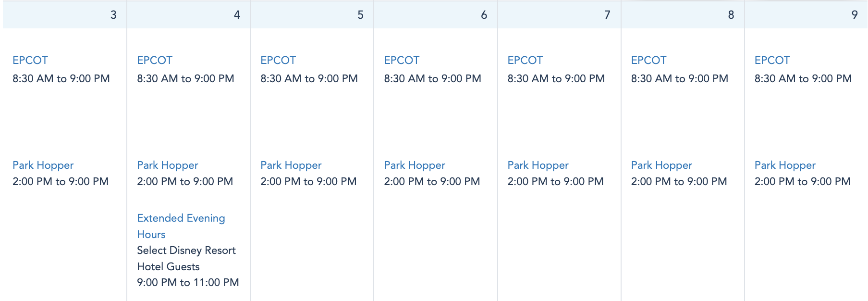Viewport: 868px width, 301px height.
Task: Open the EPCOT link on day 4
Action: (x=155, y=61)
